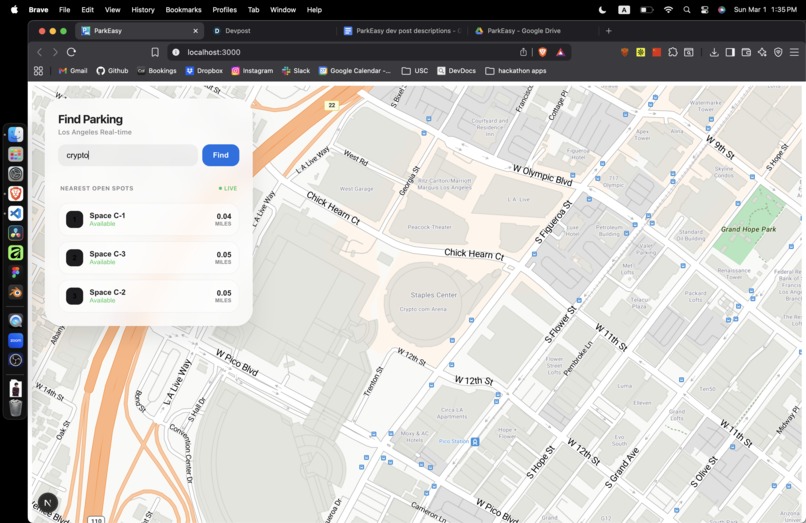Screen dimensions: 806x523
Task: Open the Slack bookmark
Action: point(296,71)
